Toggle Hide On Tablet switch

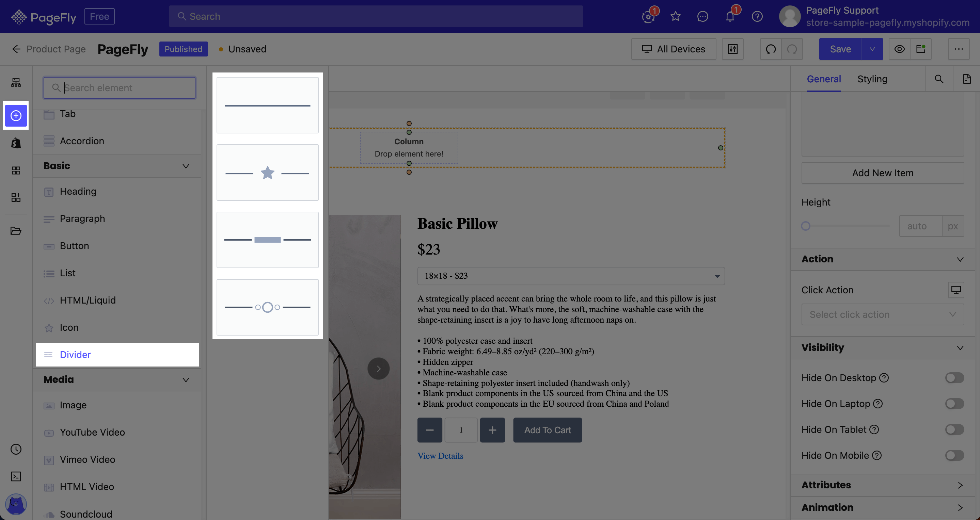954,429
